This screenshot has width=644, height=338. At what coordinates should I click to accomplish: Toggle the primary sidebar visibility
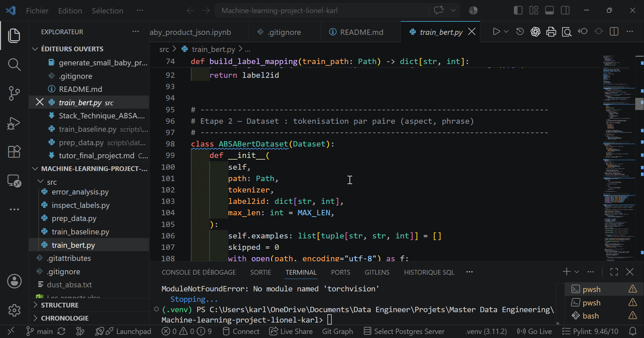tap(518, 10)
